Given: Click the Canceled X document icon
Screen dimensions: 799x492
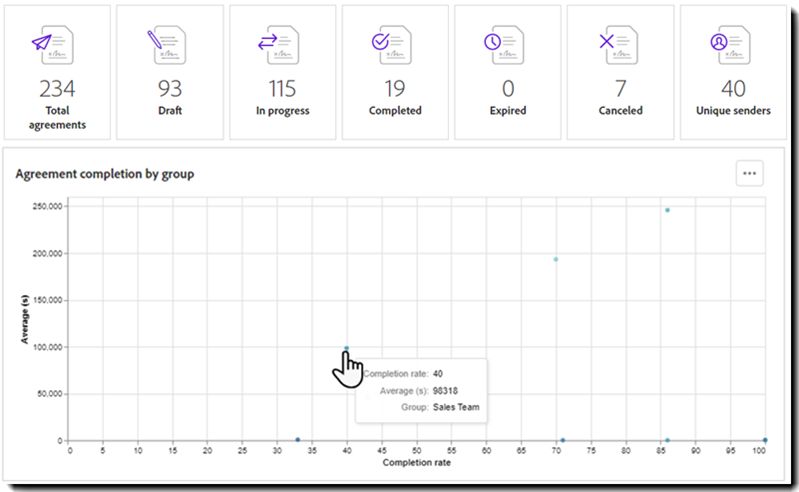Looking at the screenshot, I should point(620,45).
